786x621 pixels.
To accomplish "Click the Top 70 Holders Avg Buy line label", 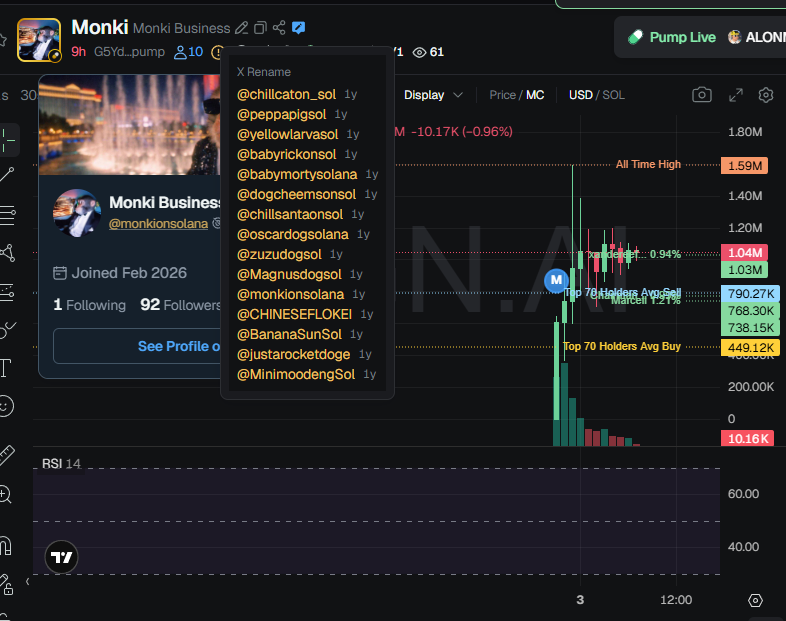I will coord(622,346).
